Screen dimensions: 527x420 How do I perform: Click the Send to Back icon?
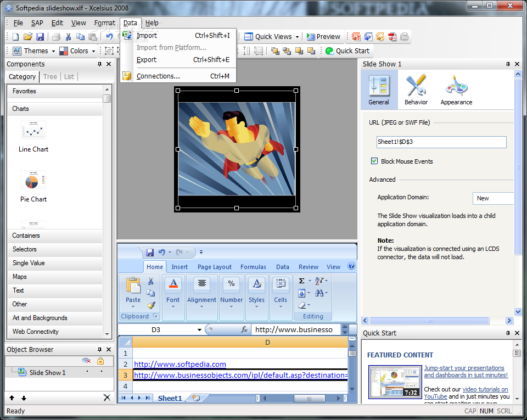point(287,51)
